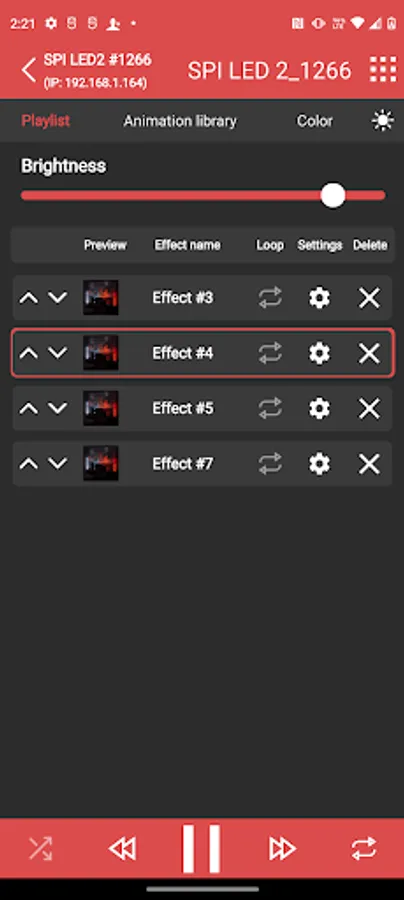Skip to next effect with fast-forward

point(282,848)
